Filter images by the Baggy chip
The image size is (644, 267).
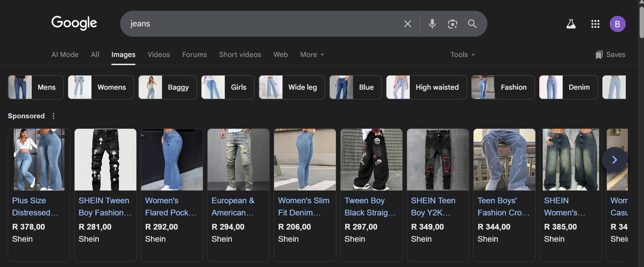(x=167, y=87)
